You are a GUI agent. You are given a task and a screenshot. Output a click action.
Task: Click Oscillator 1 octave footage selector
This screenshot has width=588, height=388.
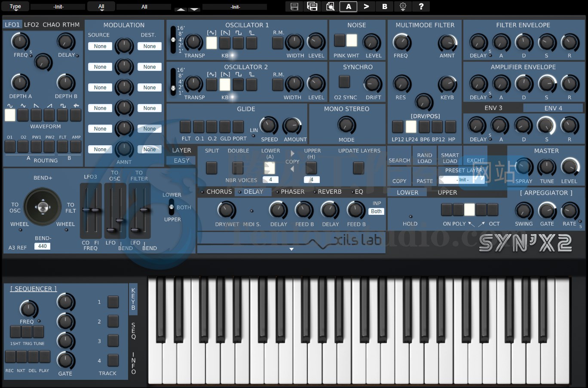pyautogui.click(x=173, y=40)
